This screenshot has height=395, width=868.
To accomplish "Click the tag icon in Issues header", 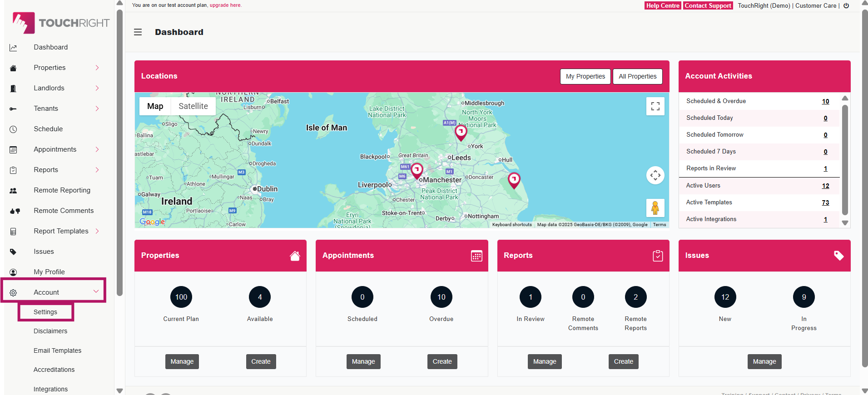I will (838, 256).
